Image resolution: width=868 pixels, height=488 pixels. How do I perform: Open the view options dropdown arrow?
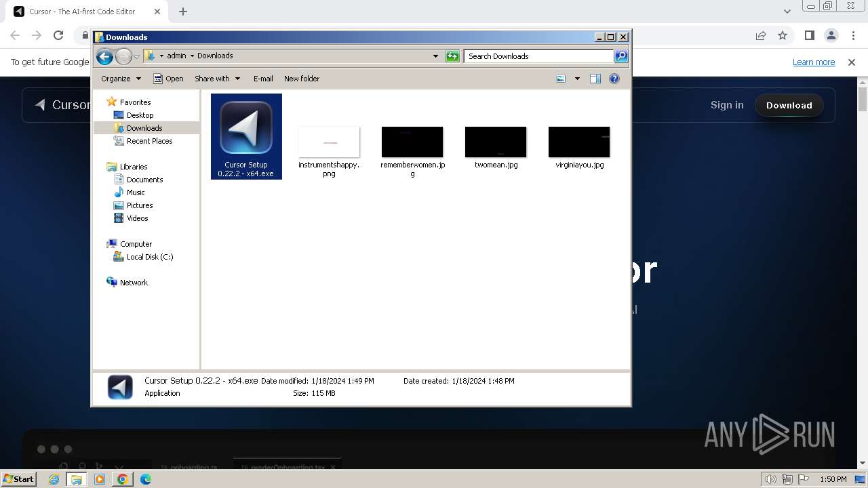[x=577, y=79]
